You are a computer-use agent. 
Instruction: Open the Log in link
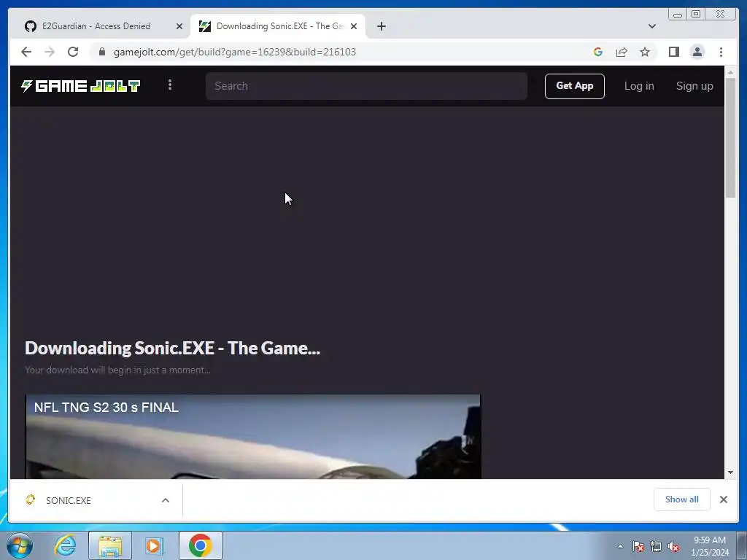639,86
